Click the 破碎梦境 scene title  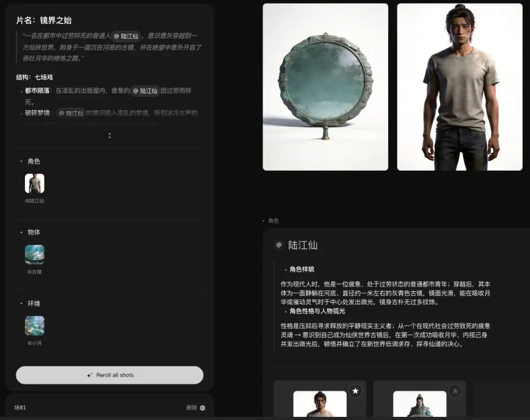pos(37,113)
